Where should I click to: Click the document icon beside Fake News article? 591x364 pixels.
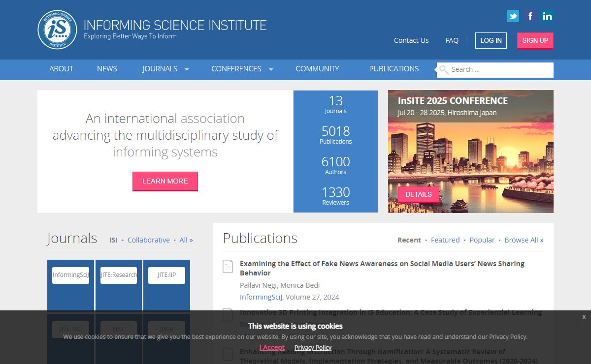pyautogui.click(x=228, y=266)
